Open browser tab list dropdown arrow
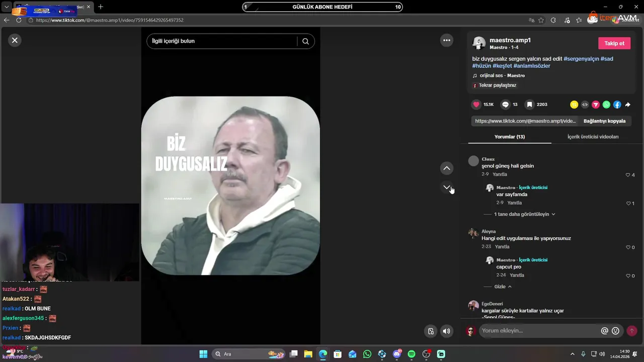The width and height of the screenshot is (644, 362). click(7, 7)
